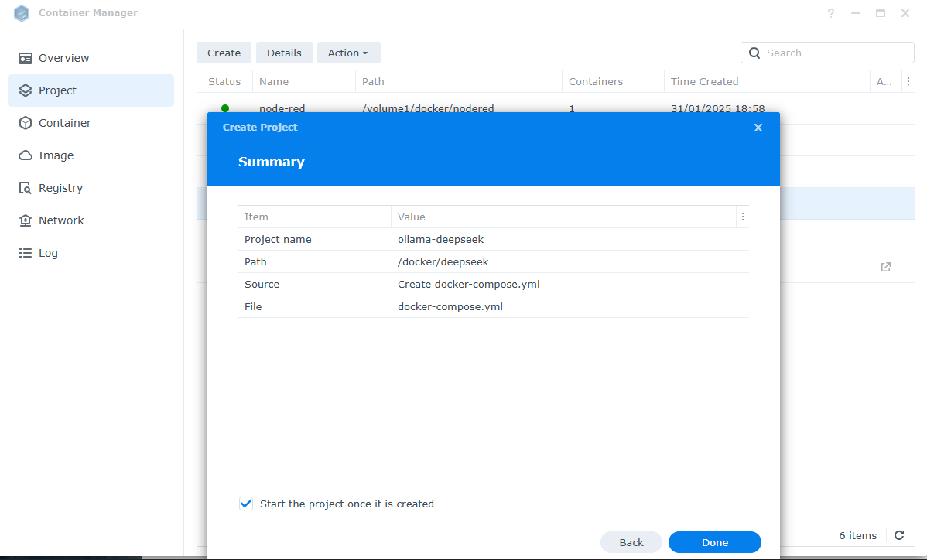
Task: Sort by Containers column header
Action: click(613, 81)
